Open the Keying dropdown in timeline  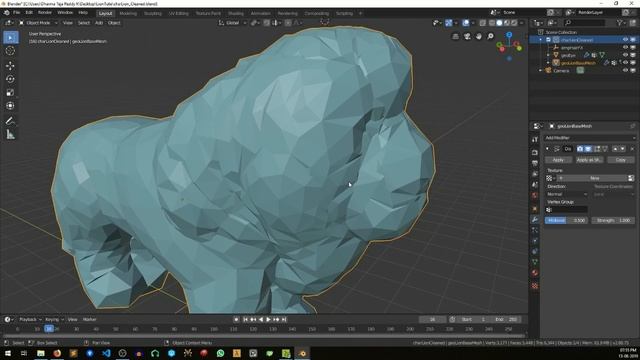[x=54, y=320]
